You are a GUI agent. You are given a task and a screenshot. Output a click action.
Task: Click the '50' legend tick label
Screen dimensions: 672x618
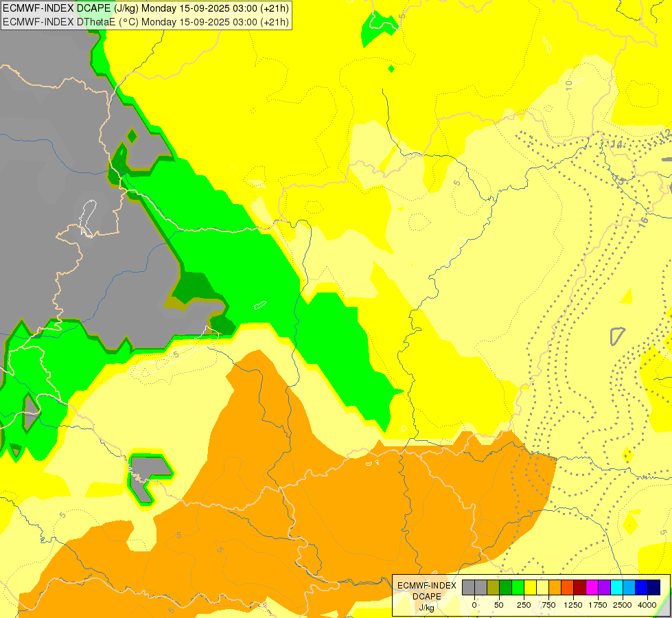[498, 605]
